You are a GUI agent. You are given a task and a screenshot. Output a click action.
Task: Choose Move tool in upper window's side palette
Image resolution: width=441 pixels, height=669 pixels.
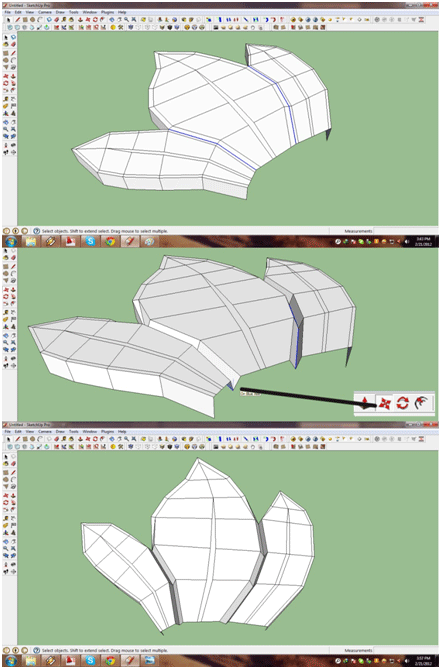coord(6,76)
